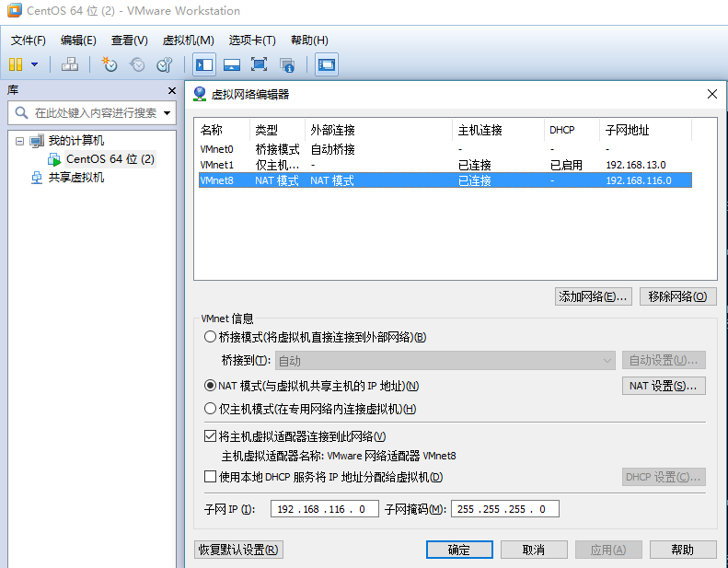Click the 192.168.116.0 subnet address cell

(639, 180)
